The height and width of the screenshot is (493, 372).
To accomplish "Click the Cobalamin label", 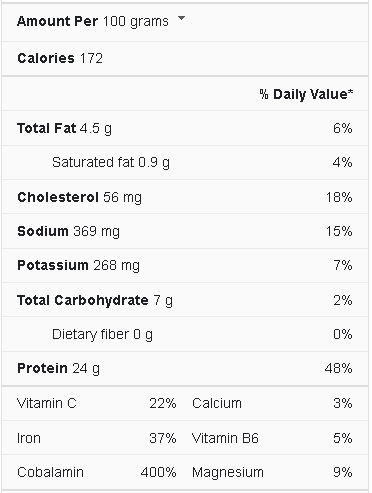I will click(x=50, y=472).
